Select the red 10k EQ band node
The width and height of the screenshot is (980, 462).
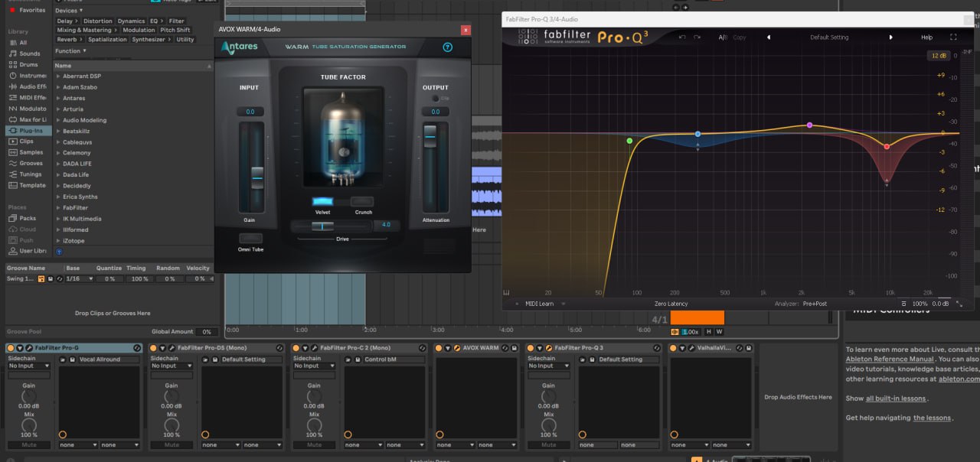887,146
